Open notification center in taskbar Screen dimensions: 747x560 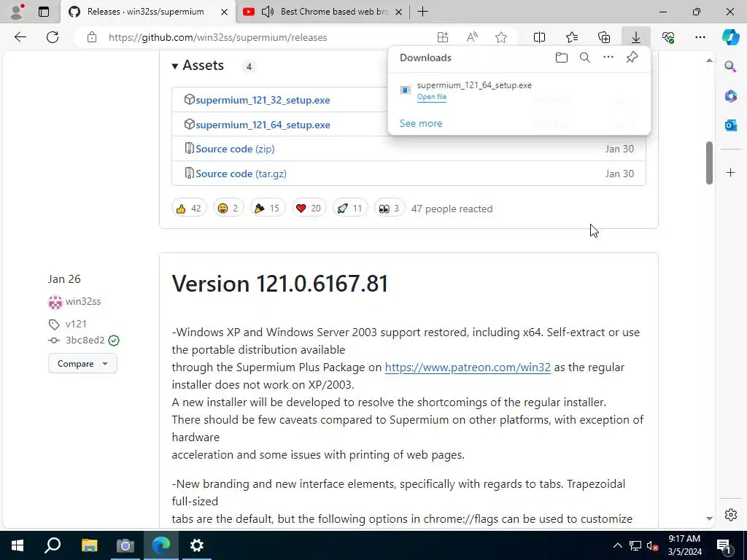click(724, 545)
